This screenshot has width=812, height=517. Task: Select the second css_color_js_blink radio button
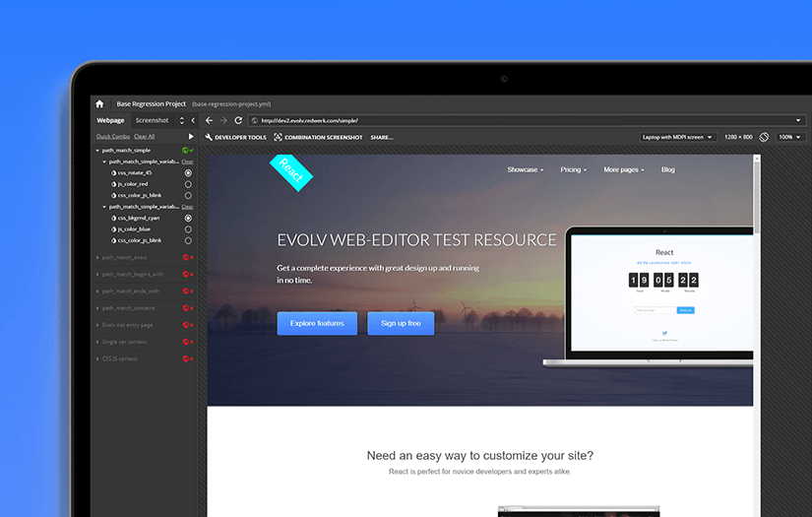point(188,240)
